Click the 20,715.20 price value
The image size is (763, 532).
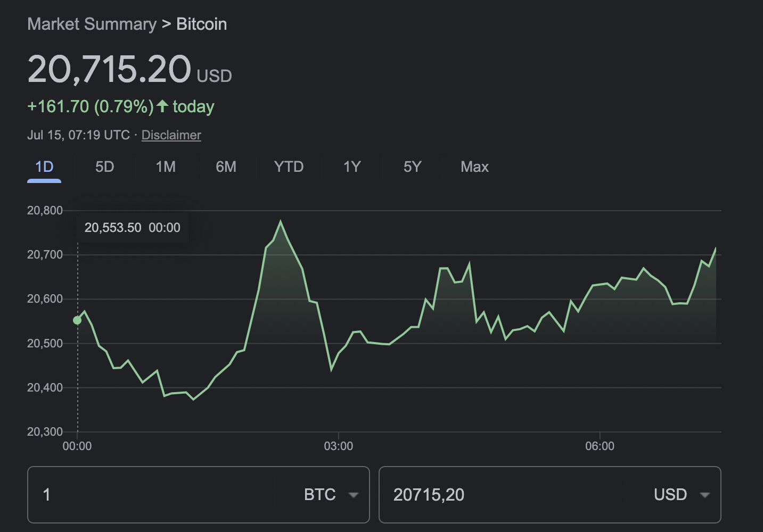click(109, 69)
